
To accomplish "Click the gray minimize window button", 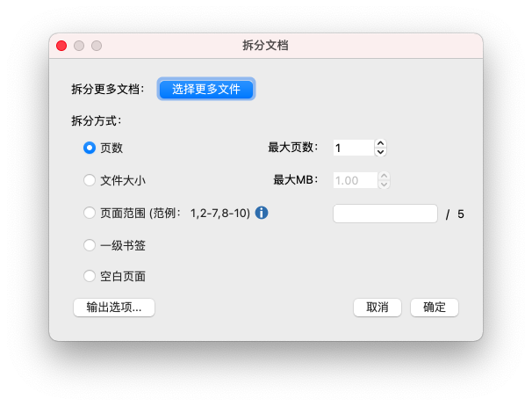I will [x=79, y=46].
